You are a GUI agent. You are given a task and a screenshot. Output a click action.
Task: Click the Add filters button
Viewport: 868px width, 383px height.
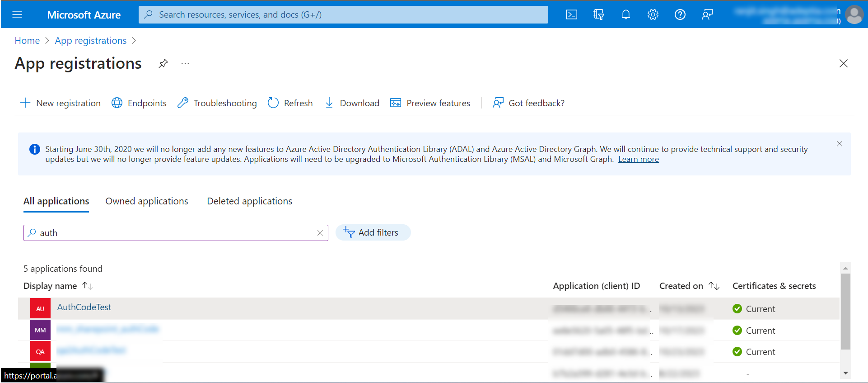coord(373,232)
